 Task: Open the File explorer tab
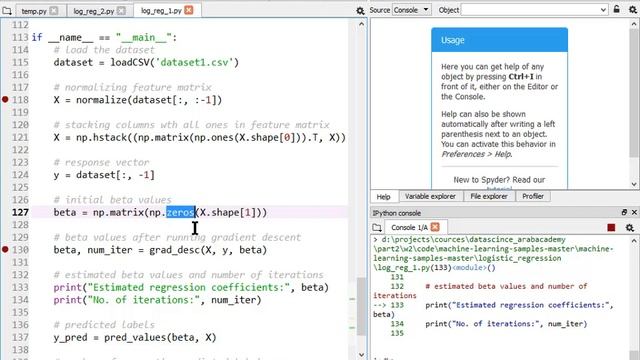pos(489,196)
